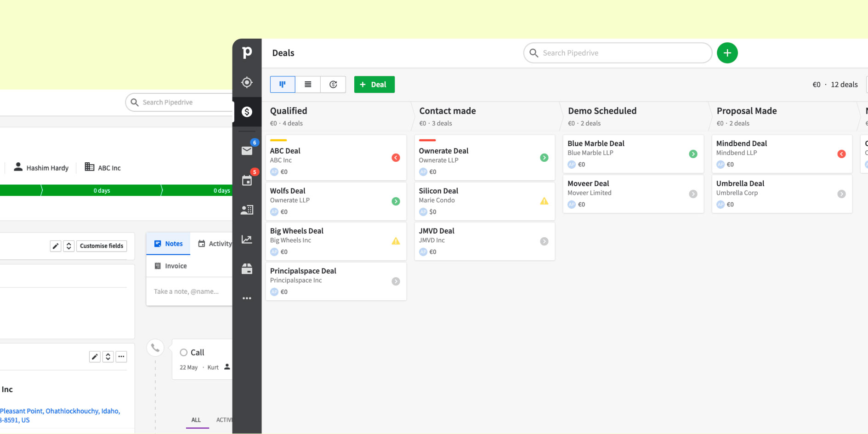The image size is (868, 434).
Task: Click green activity icon on Blue Marble Deal
Action: 693,154
